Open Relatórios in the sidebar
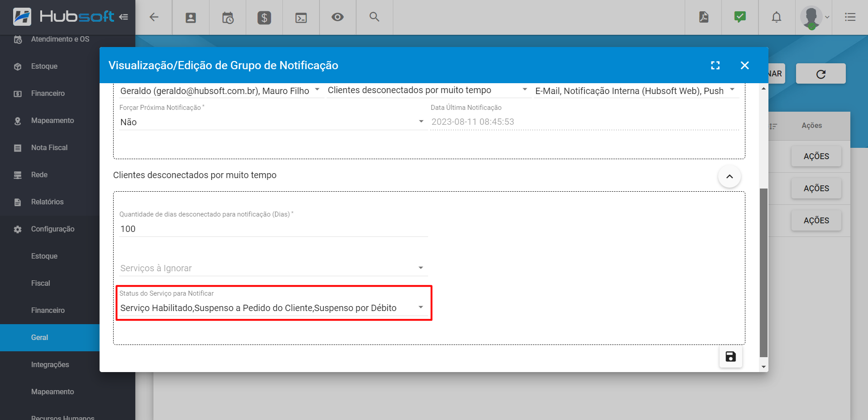868x420 pixels. [47, 202]
